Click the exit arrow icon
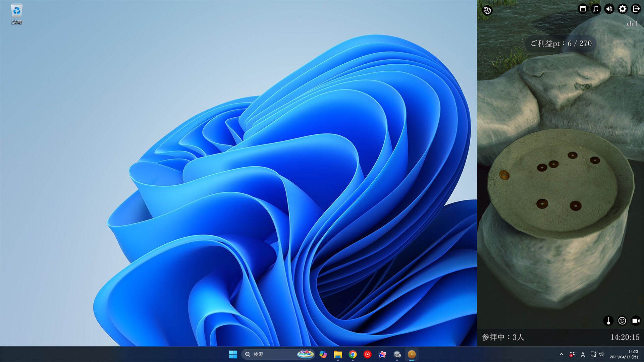This screenshot has height=362, width=644. click(x=636, y=9)
